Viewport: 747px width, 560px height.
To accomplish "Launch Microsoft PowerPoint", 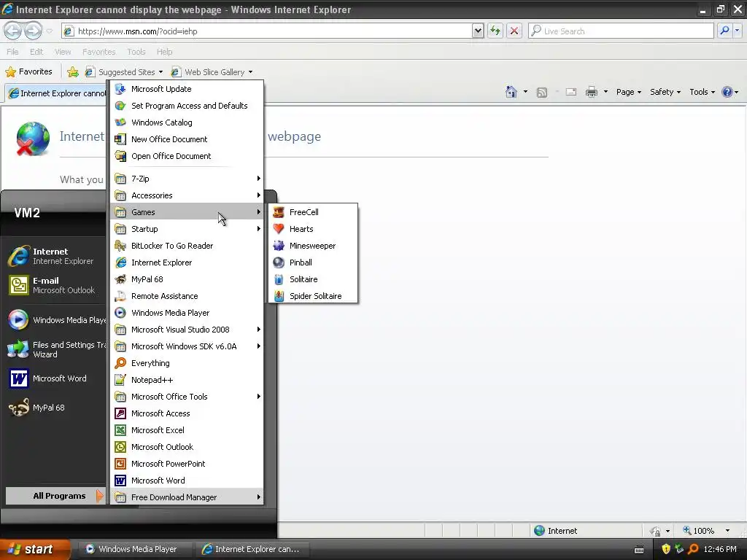I will pos(187,463).
